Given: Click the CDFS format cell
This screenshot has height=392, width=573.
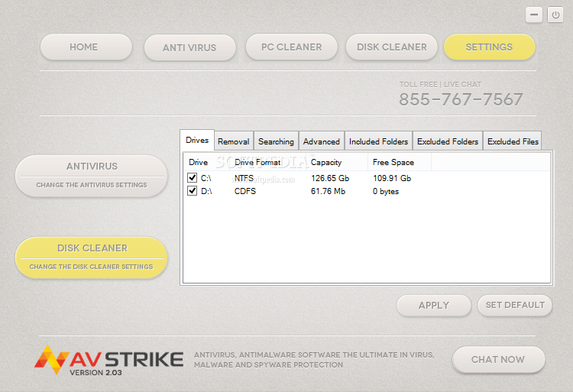Looking at the screenshot, I should click(x=244, y=191).
